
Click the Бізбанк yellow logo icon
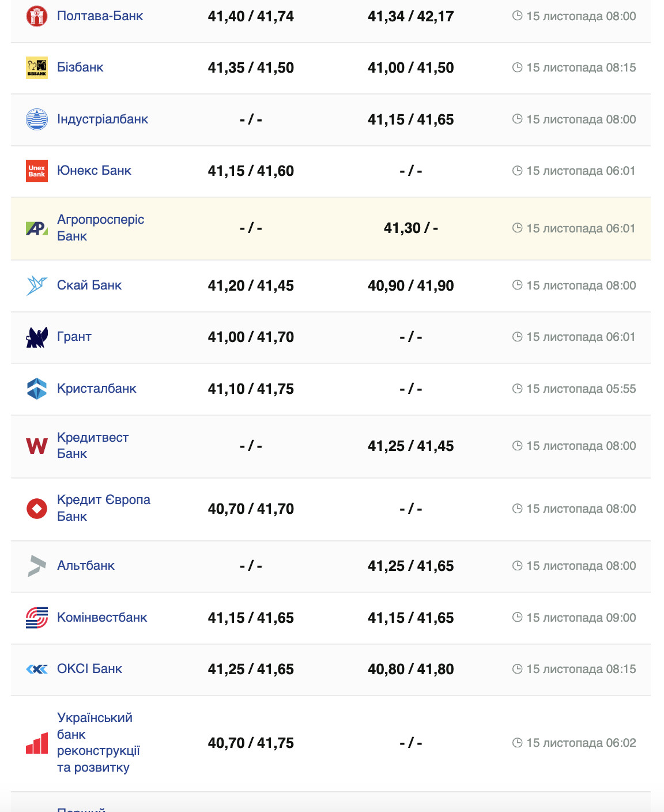37,67
